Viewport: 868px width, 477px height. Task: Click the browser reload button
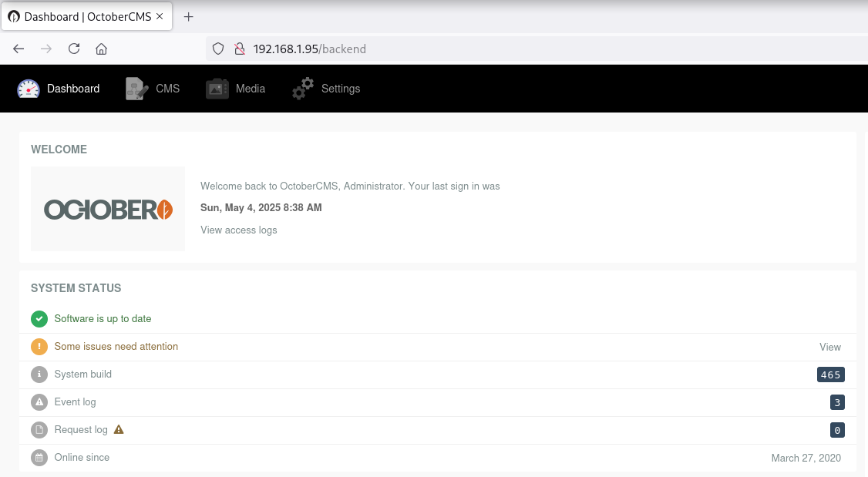pos(74,49)
